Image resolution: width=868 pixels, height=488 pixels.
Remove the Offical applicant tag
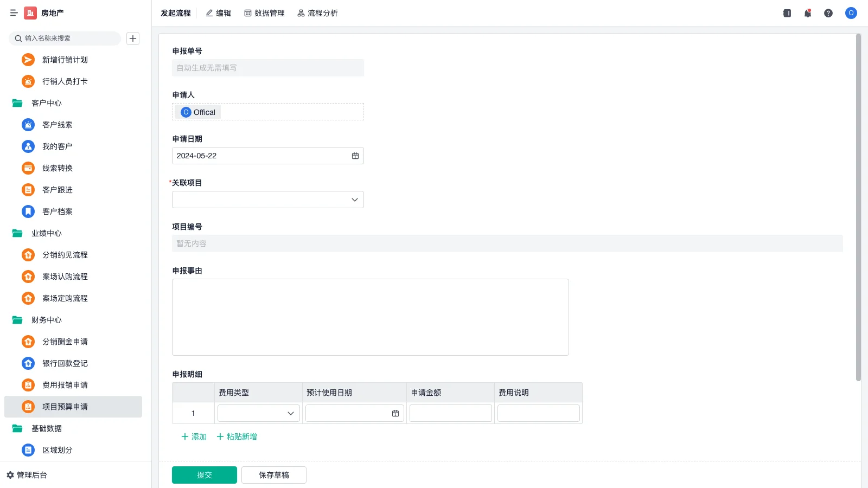click(199, 112)
